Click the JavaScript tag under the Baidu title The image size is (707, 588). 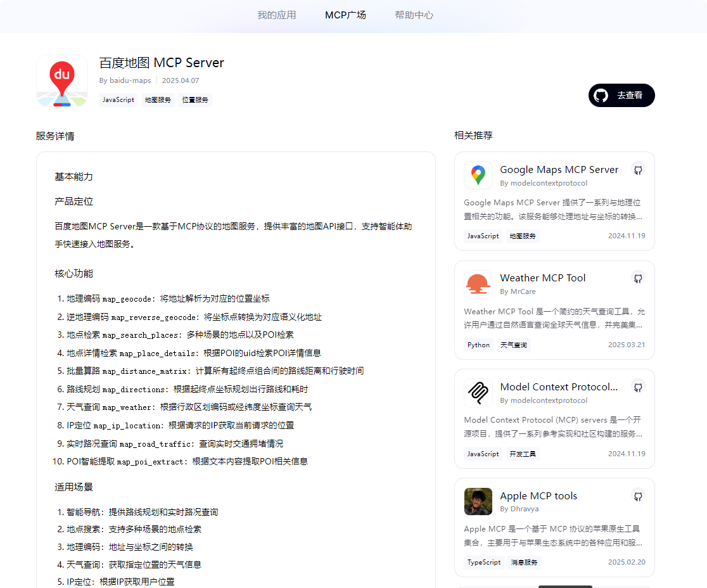pos(118,100)
